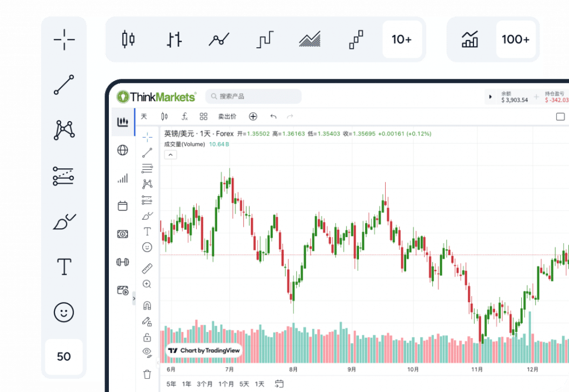Screen dimensions: 569x392
Task: Switch to the 1天 timeframe tab
Action: (259, 384)
